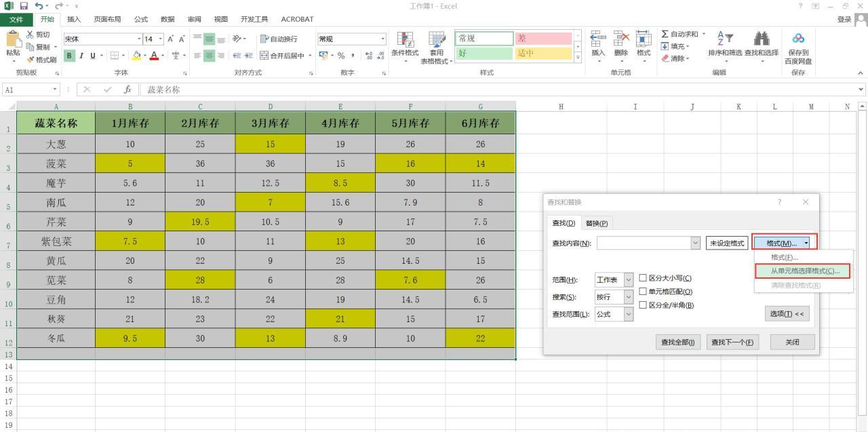Click Find Next (查找下一个) button
868x432 pixels.
click(x=732, y=342)
